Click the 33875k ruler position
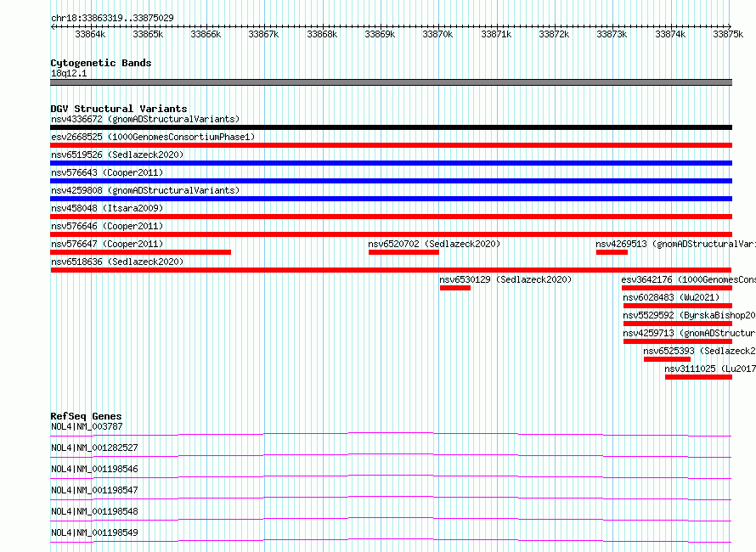 [x=728, y=34]
